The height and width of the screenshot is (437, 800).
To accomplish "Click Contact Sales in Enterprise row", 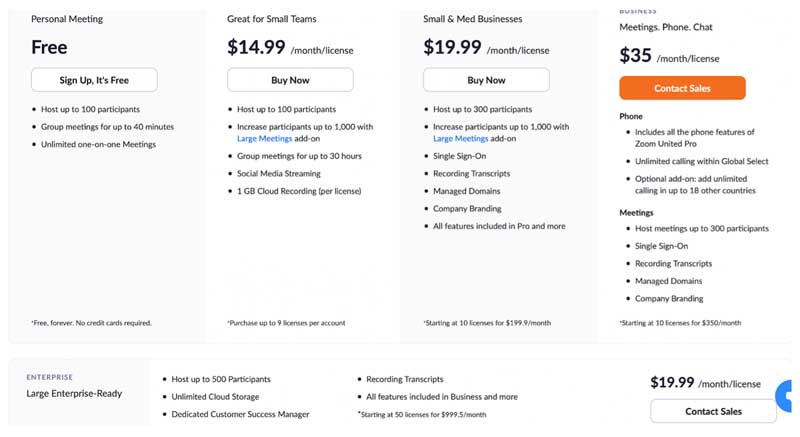I will point(713,411).
